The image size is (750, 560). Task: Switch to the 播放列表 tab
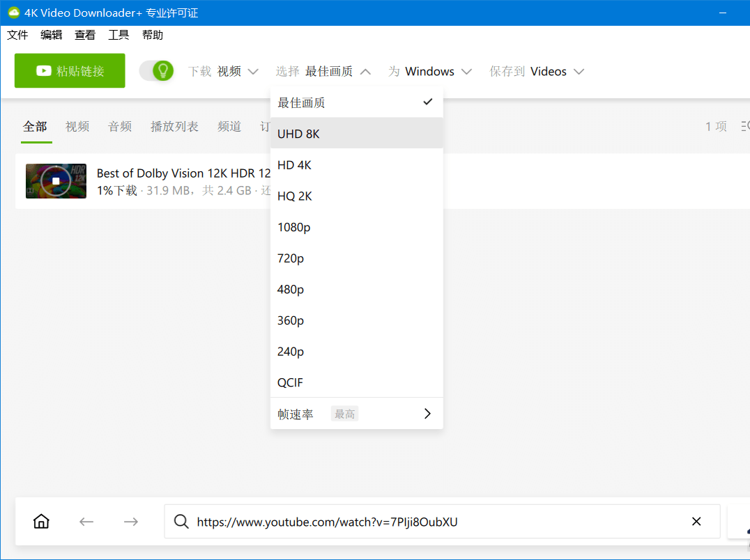tap(174, 127)
